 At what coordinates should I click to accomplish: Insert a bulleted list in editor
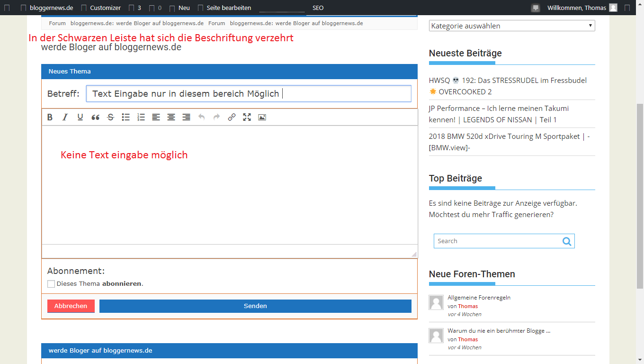[126, 117]
